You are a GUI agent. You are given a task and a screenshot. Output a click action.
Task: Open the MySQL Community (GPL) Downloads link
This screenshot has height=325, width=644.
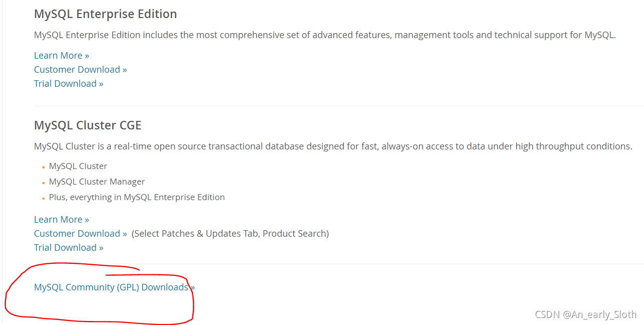click(114, 287)
